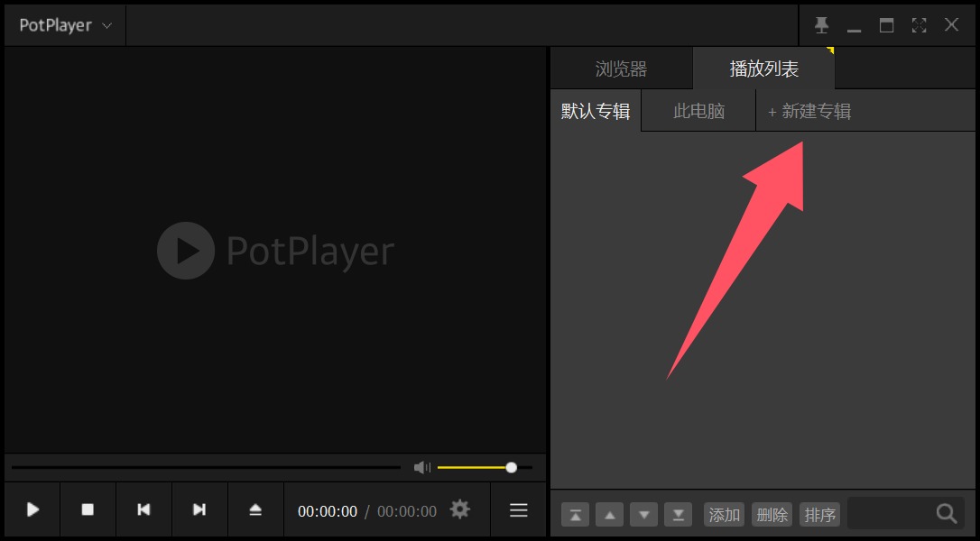The width and height of the screenshot is (980, 541).
Task: Skip to the next track
Action: click(199, 509)
